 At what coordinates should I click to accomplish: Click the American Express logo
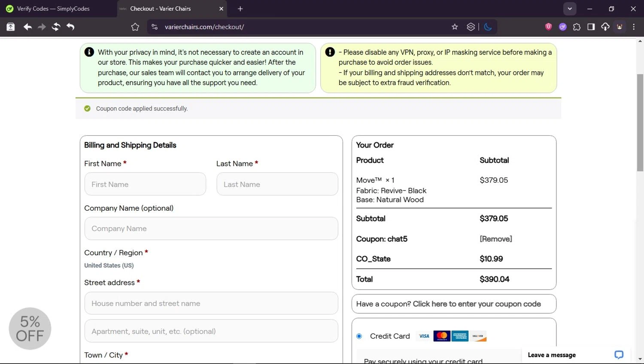(x=460, y=336)
